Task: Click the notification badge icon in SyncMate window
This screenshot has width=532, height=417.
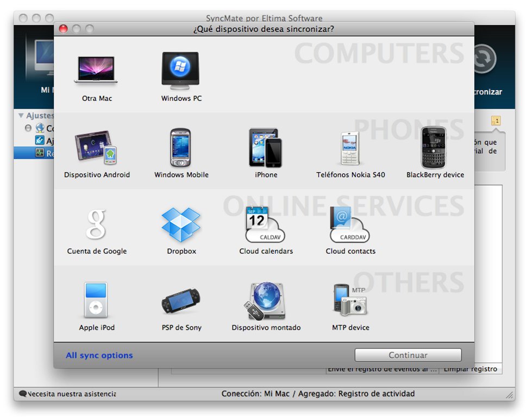Action: [x=496, y=121]
